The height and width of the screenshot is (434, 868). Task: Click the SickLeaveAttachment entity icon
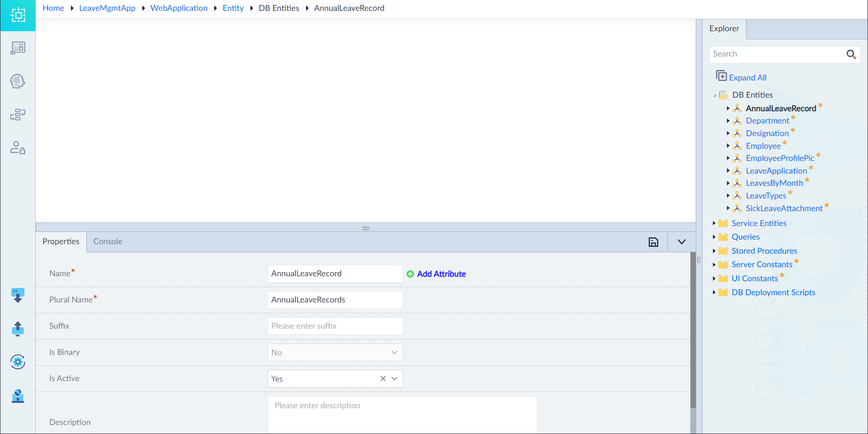(x=737, y=208)
